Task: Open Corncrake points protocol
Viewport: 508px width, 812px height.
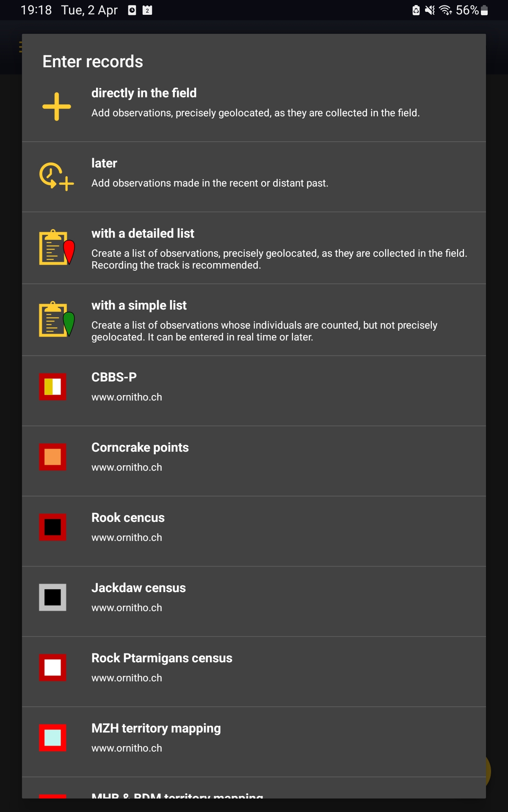Action: [140, 447]
